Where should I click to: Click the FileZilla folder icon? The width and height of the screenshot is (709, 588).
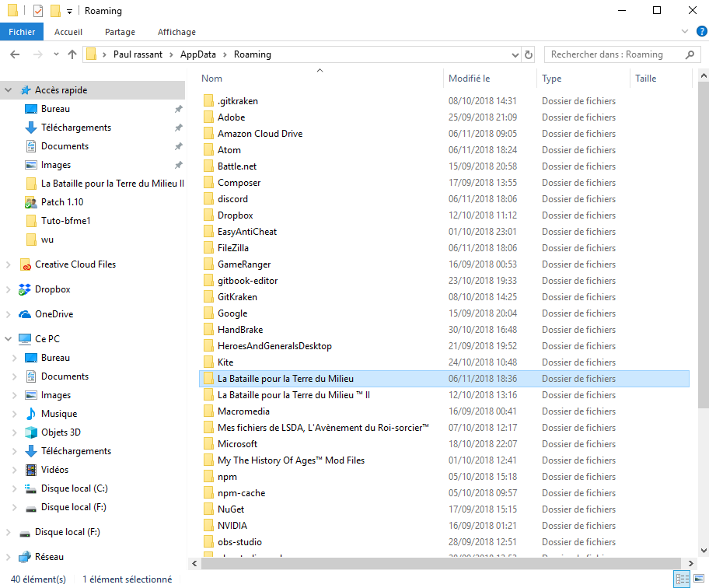pos(208,247)
